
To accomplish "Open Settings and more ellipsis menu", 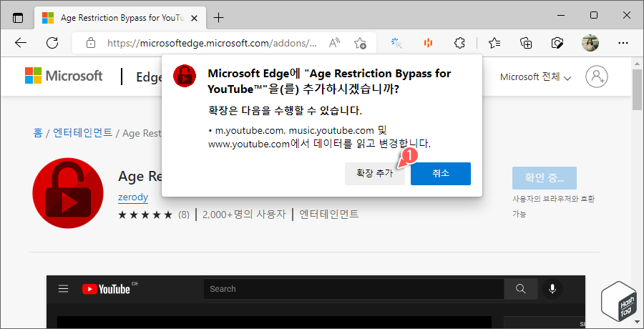I will (623, 43).
